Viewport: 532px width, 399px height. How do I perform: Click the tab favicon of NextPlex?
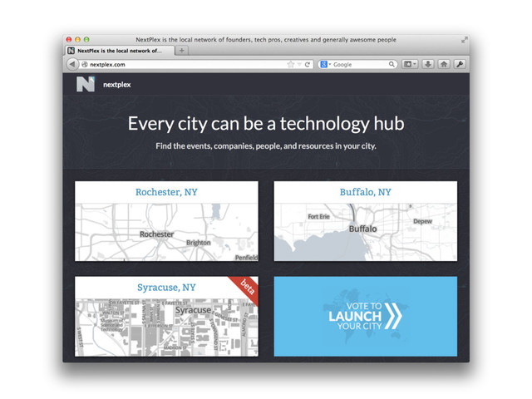point(71,51)
